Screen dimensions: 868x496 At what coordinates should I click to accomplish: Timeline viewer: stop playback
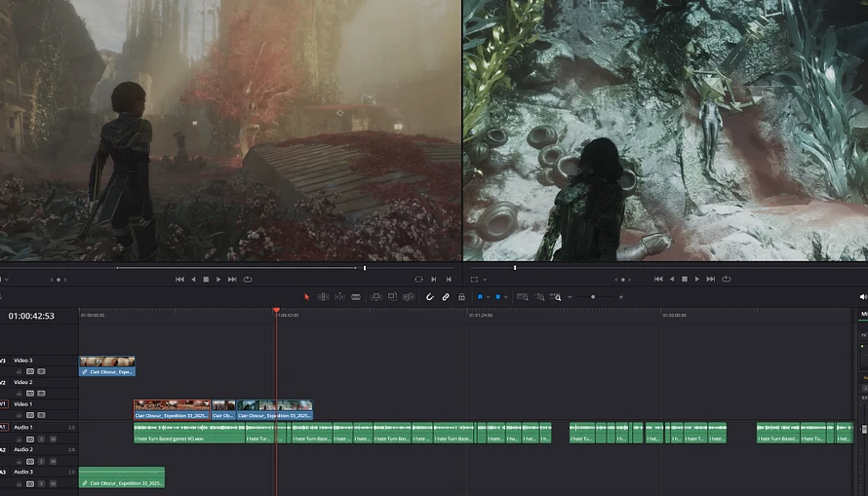pos(685,280)
